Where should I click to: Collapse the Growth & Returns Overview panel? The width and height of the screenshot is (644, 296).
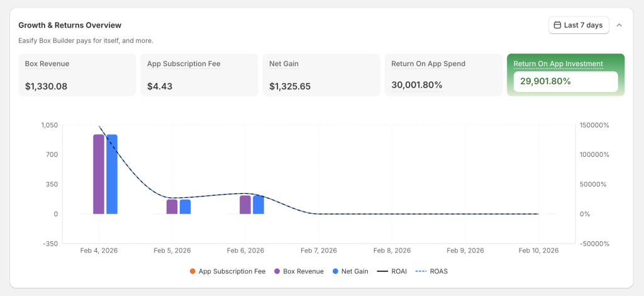click(619, 25)
